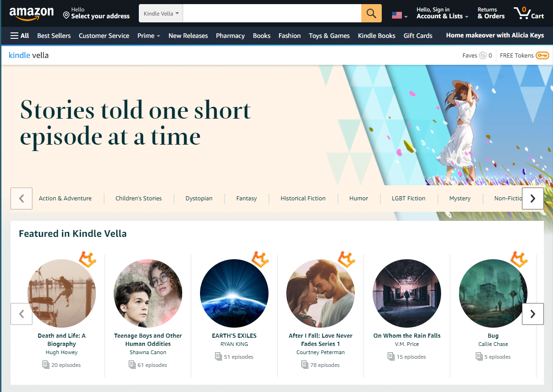
Task: Go to Best Sellers
Action: pyautogui.click(x=54, y=36)
